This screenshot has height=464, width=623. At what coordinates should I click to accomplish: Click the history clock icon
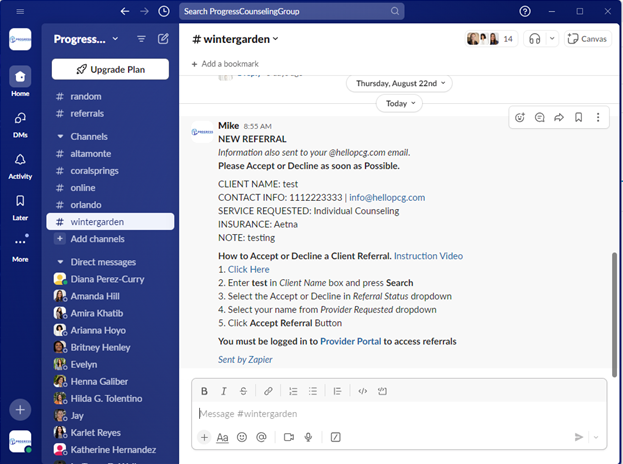[x=163, y=11]
